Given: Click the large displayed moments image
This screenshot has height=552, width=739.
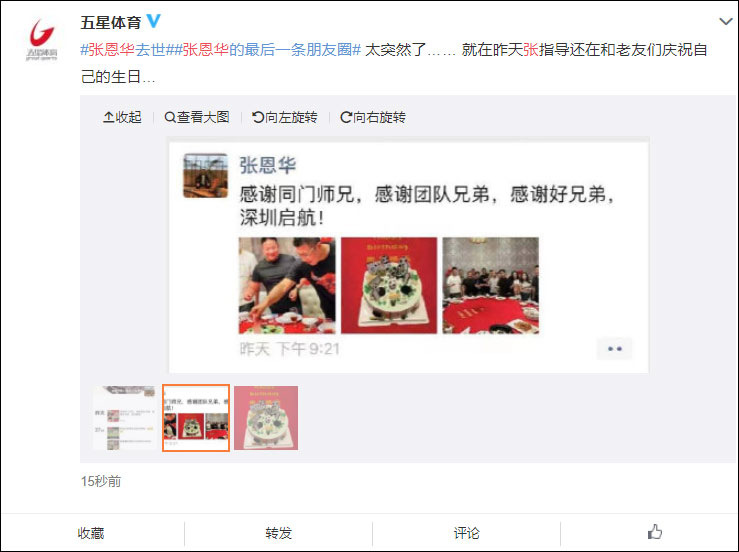Looking at the screenshot, I should tap(409, 255).
